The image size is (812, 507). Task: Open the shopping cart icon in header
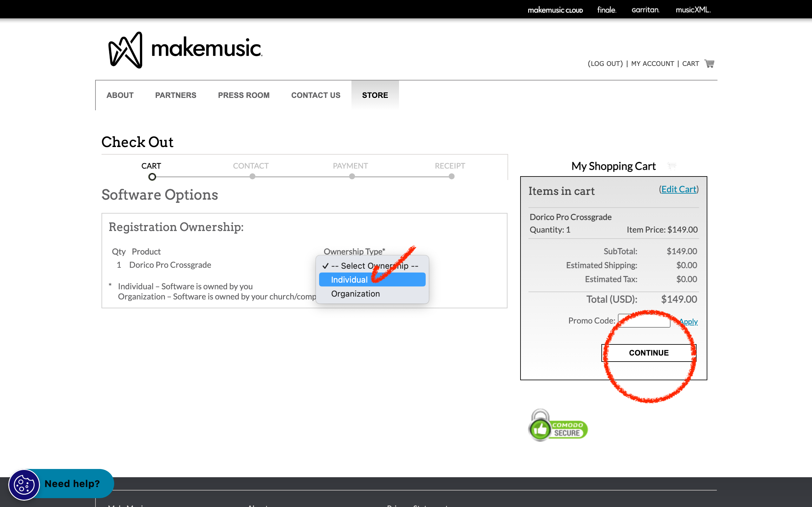(x=709, y=63)
